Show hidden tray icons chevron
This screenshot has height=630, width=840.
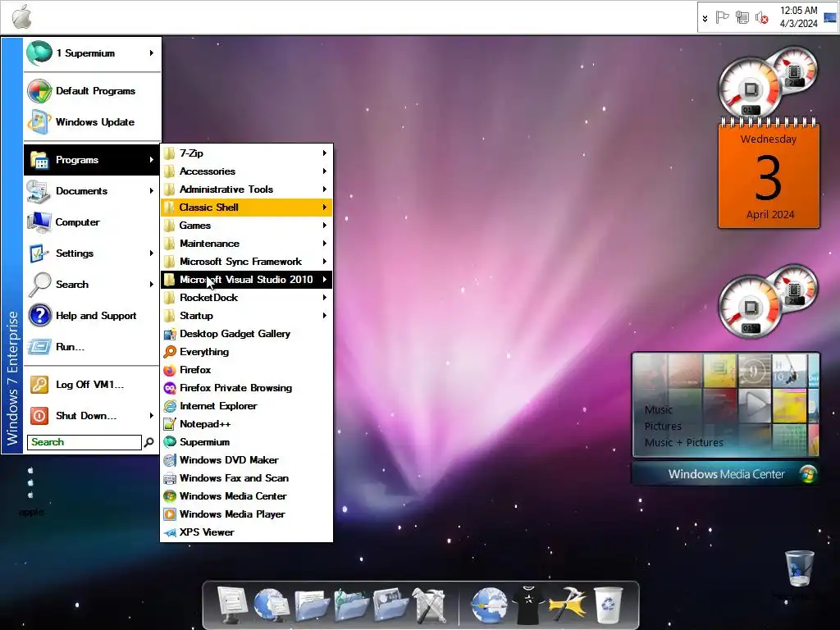pos(705,18)
